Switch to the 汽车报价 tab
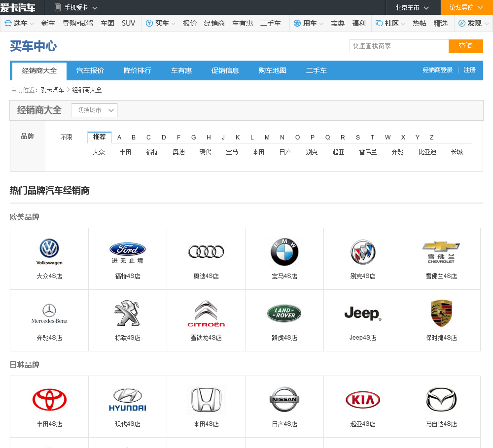The image size is (493, 448). pyautogui.click(x=90, y=70)
